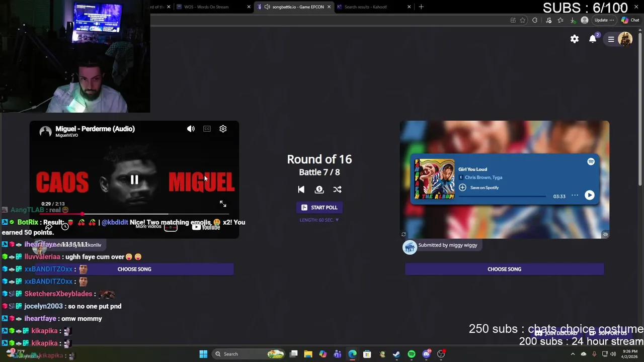Open Copilot Chat in browser

(630, 20)
